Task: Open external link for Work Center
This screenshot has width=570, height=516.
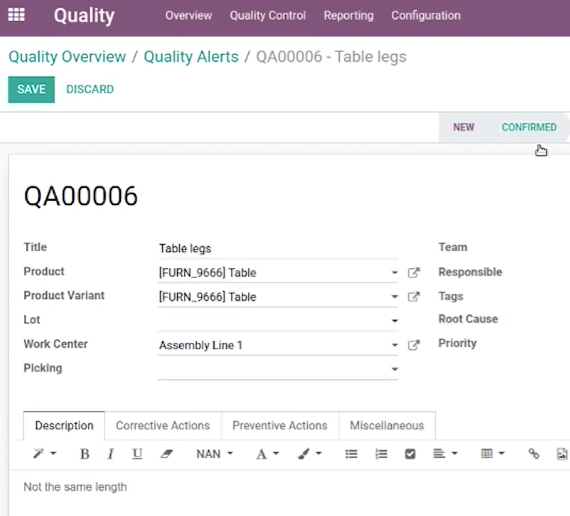Action: [x=414, y=345]
